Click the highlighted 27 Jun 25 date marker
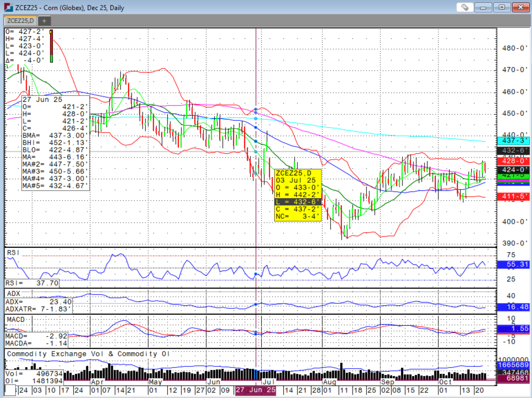The image size is (532, 398). (x=255, y=390)
